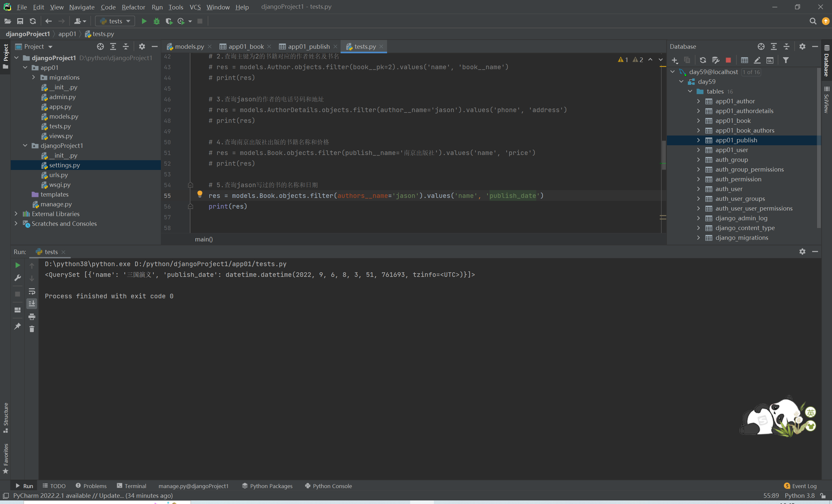The height and width of the screenshot is (504, 832).
Task: Click the PyCharm update available notification
Action: [93, 496]
